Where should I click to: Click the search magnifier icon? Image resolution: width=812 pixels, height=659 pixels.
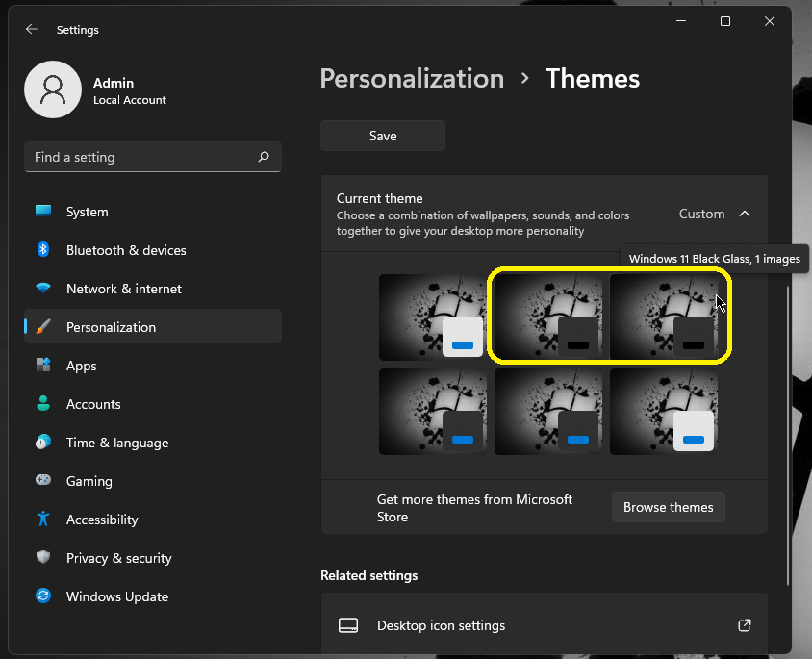(x=264, y=157)
